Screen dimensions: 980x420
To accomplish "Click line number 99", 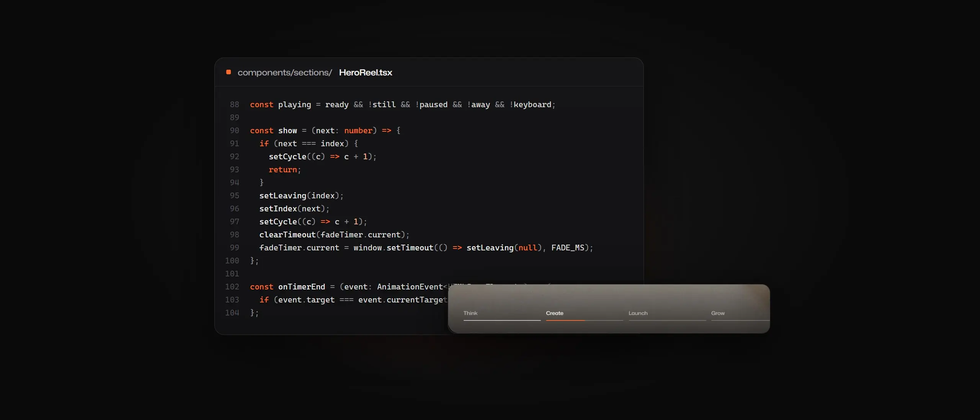I will [234, 248].
